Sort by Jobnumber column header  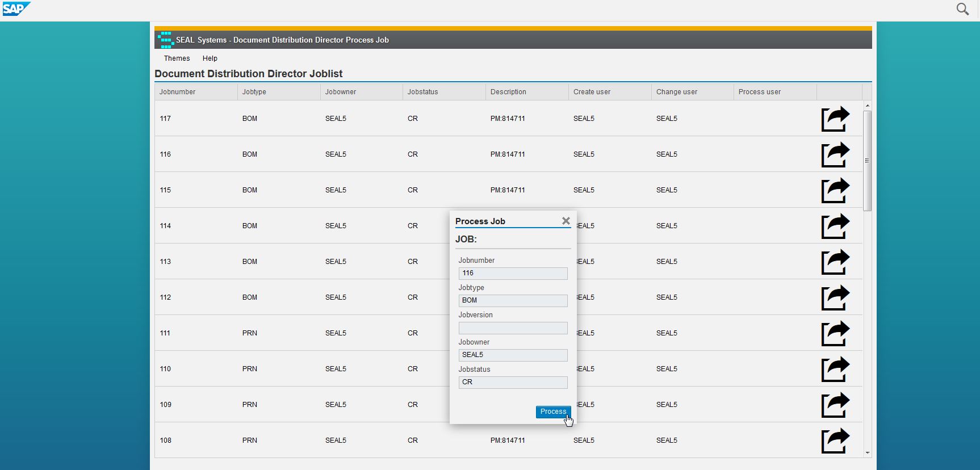click(178, 92)
